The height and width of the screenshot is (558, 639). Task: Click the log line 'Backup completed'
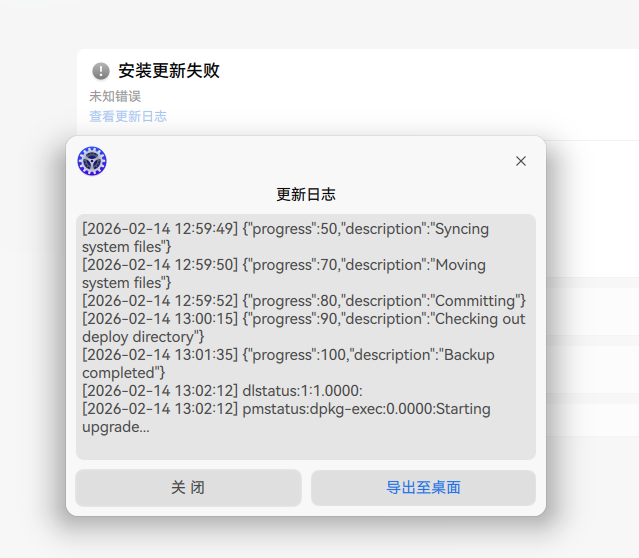(x=288, y=364)
